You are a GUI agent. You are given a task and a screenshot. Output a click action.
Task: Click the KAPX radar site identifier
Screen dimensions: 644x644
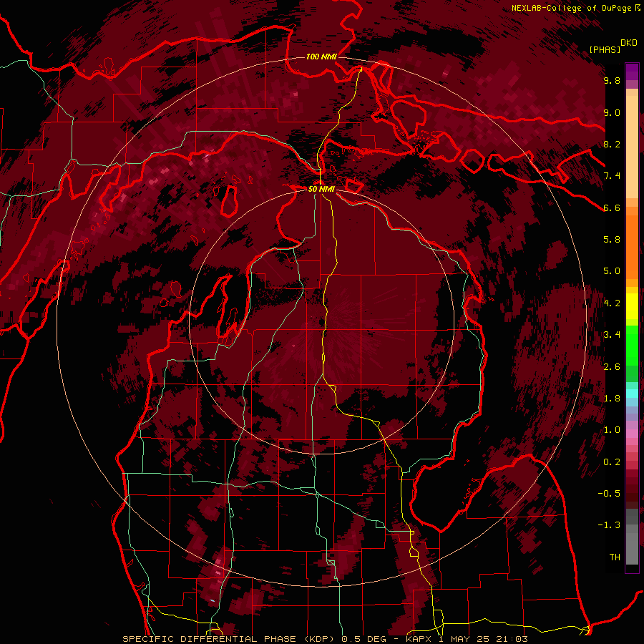coord(419,639)
